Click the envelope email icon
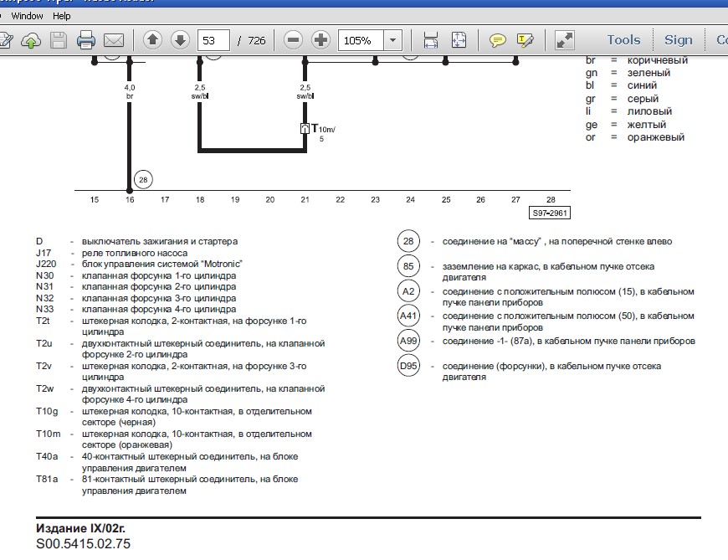Image resolution: width=728 pixels, height=560 pixels. (114, 40)
